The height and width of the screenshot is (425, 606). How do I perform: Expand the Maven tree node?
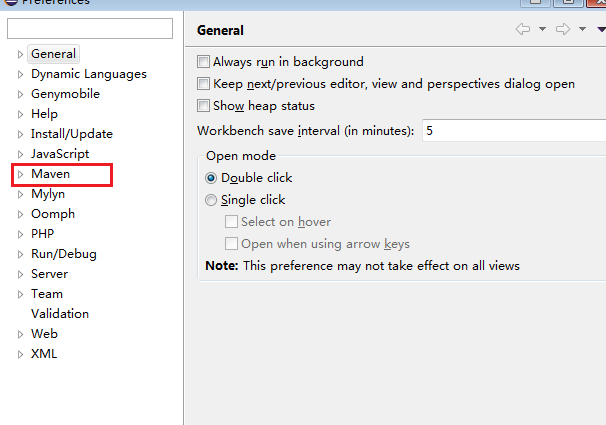click(20, 174)
